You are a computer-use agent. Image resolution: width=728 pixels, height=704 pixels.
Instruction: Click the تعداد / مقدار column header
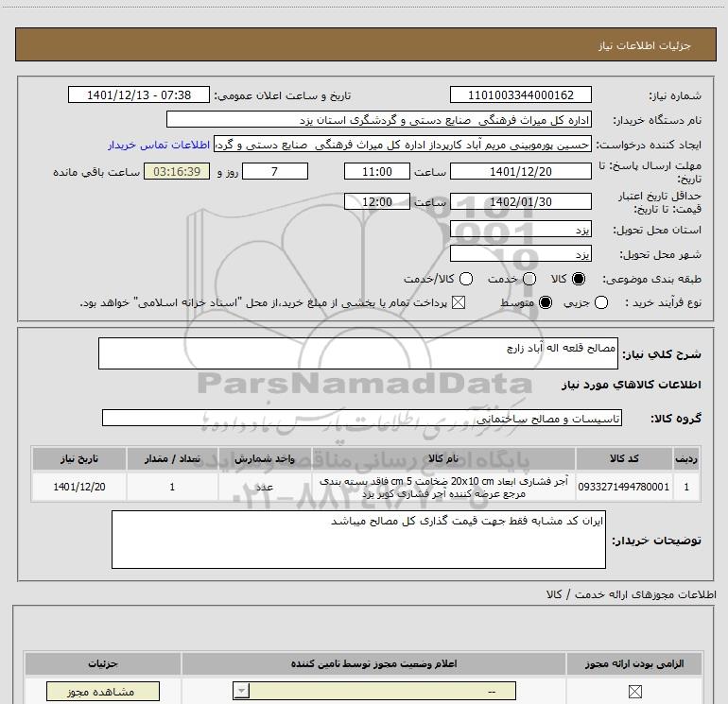(x=172, y=458)
